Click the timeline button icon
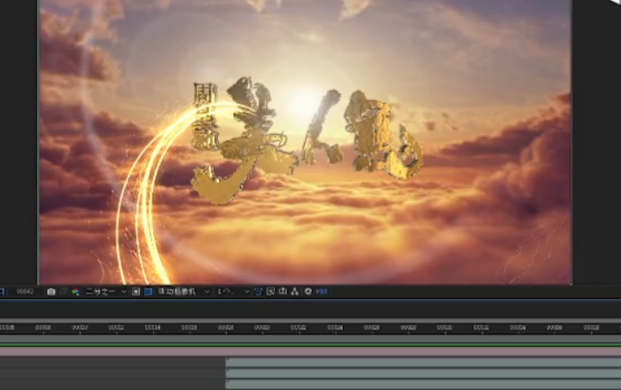This screenshot has width=621, height=390. pos(283,292)
